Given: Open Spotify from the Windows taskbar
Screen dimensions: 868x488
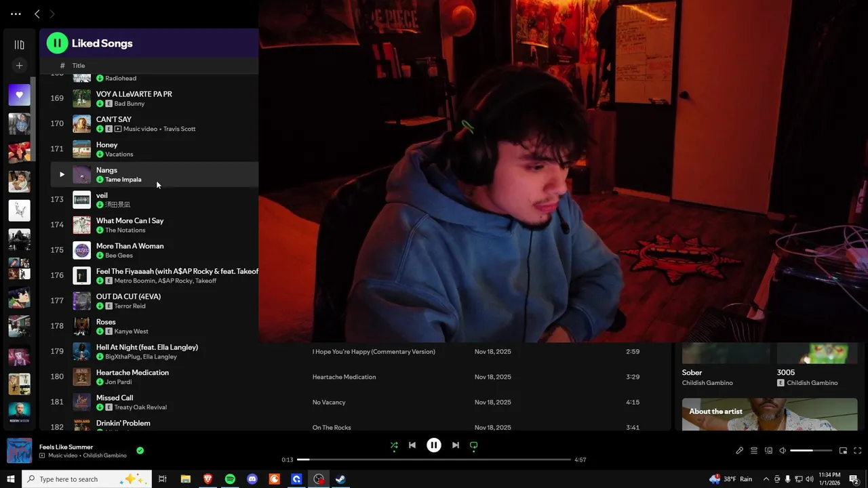Looking at the screenshot, I should pos(230,479).
